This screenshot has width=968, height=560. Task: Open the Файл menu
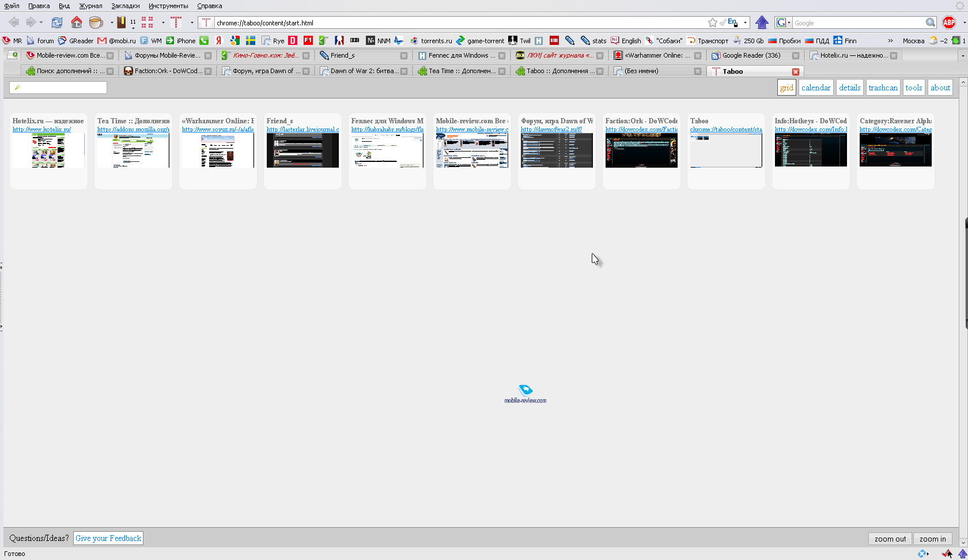point(12,6)
